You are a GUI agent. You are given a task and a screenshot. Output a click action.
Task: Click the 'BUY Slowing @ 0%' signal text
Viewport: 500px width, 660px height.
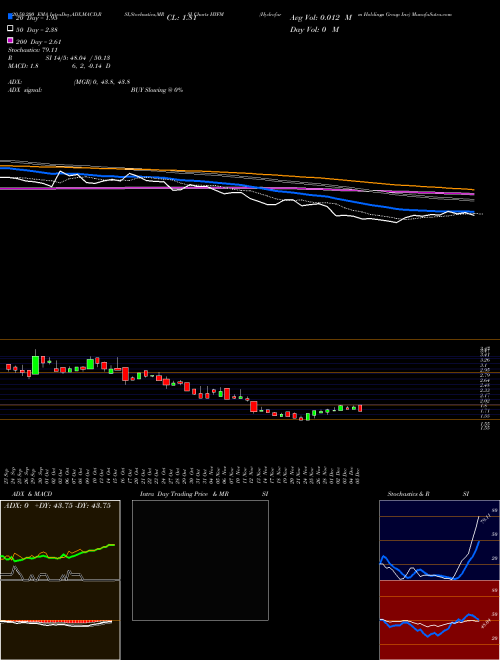tap(157, 90)
